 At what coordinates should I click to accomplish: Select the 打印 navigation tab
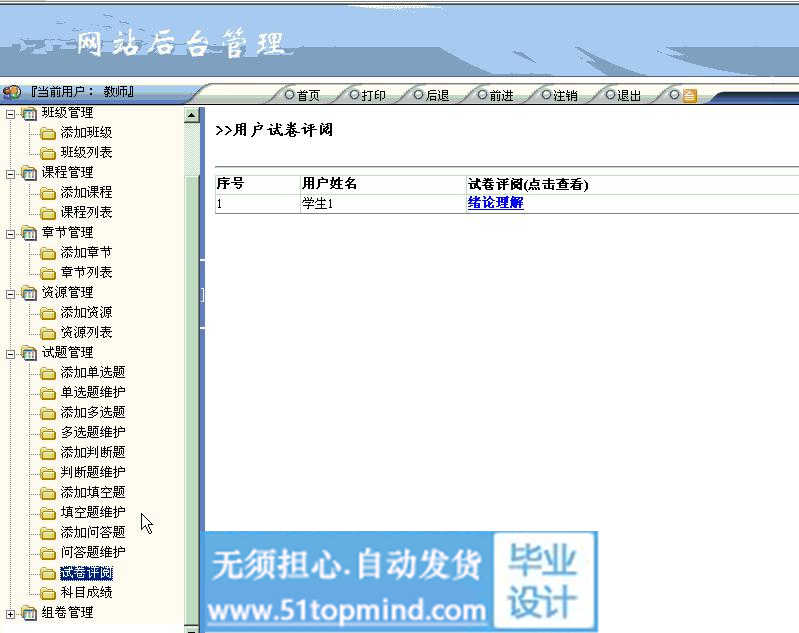click(368, 95)
